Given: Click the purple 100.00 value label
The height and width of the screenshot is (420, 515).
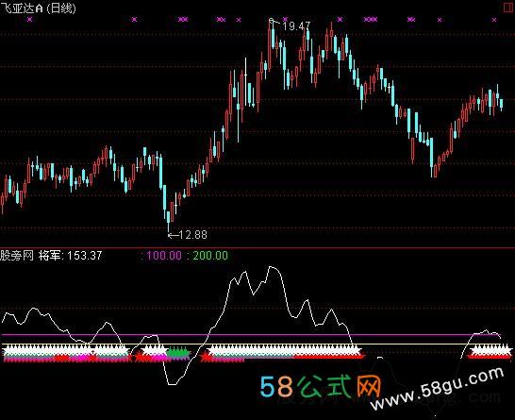Looking at the screenshot, I should (163, 256).
